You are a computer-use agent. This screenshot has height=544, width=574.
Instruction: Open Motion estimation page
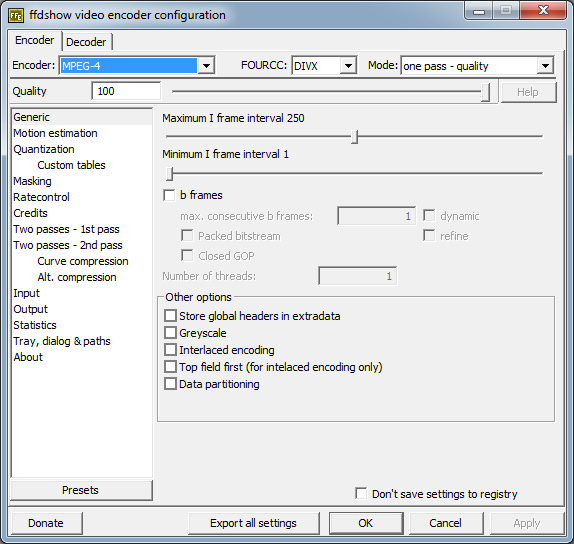coord(82,133)
